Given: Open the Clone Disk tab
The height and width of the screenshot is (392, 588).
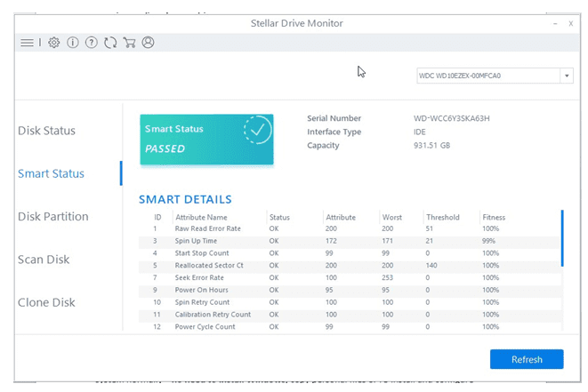Looking at the screenshot, I should [46, 302].
